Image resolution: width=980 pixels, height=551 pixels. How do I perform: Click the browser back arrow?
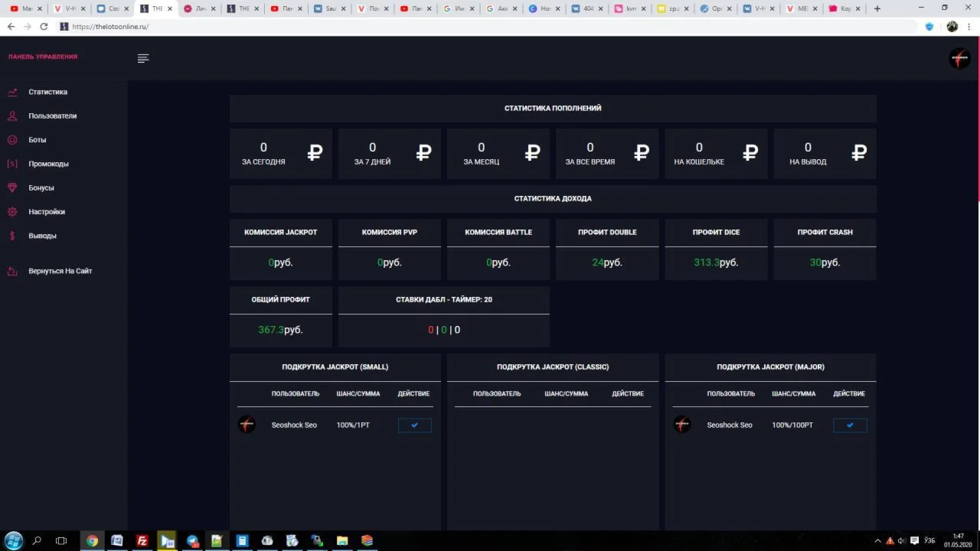[x=11, y=26]
